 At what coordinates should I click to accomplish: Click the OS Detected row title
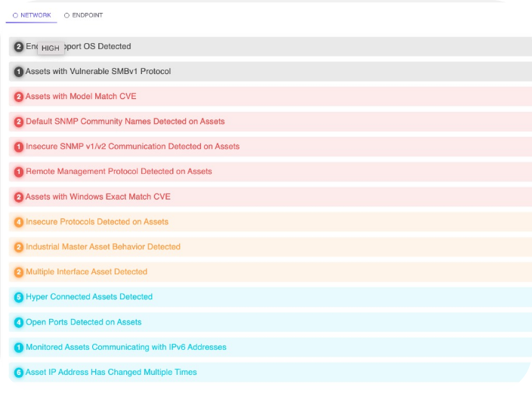tap(79, 47)
